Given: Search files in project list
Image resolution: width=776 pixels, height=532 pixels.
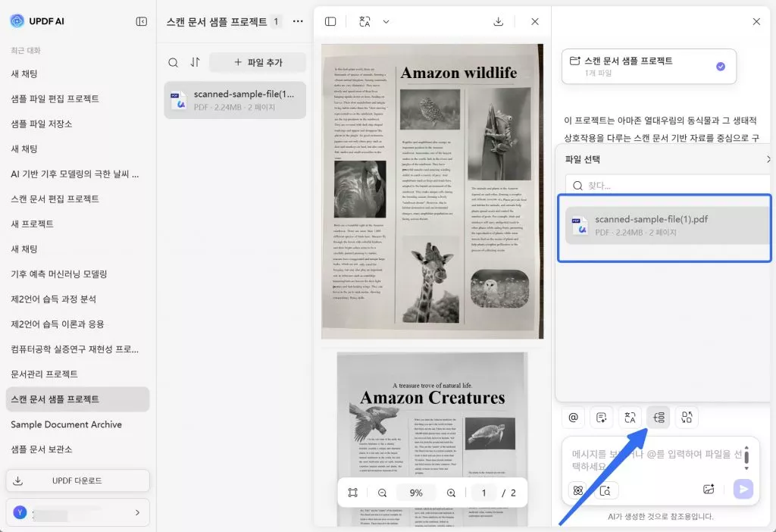Looking at the screenshot, I should [x=174, y=62].
